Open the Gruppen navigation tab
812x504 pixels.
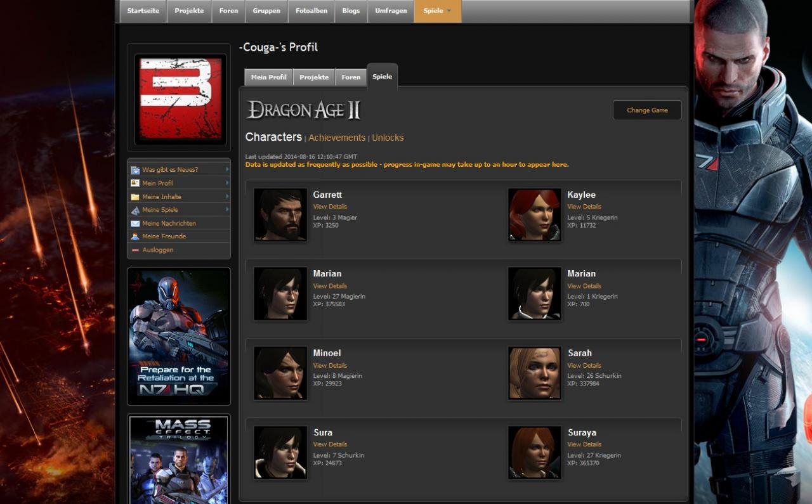[x=266, y=11]
